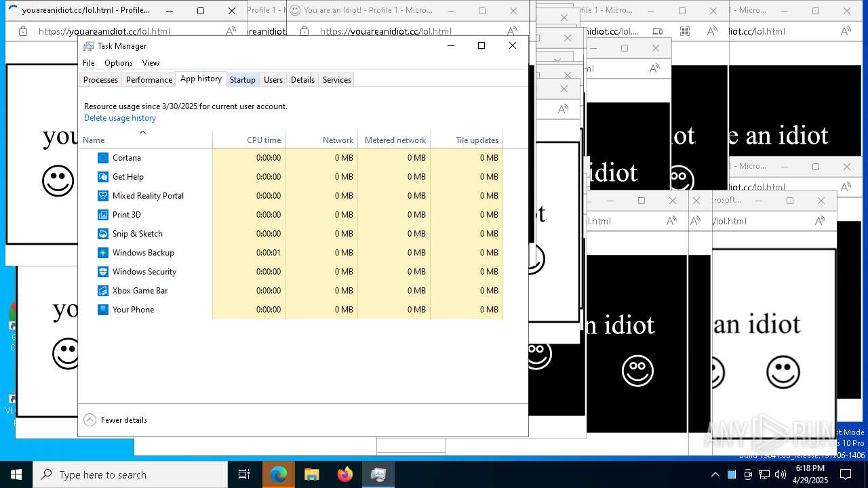Open the File menu in Task Manager
Image resolution: width=868 pixels, height=488 pixels.
tap(89, 63)
